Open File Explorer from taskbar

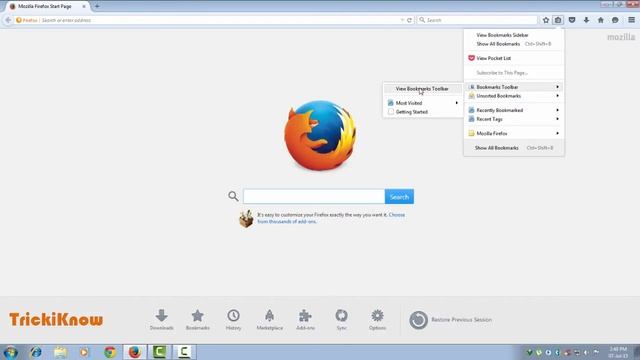point(60,352)
